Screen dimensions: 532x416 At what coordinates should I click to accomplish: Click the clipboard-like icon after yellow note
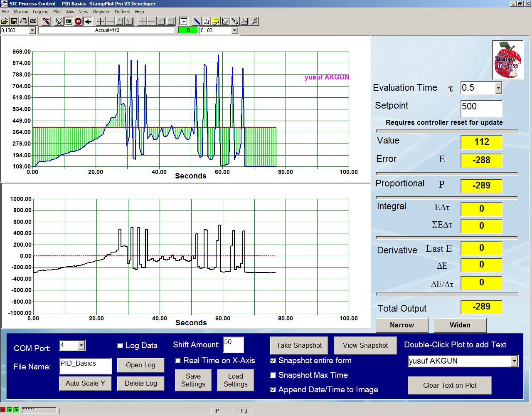point(225,21)
